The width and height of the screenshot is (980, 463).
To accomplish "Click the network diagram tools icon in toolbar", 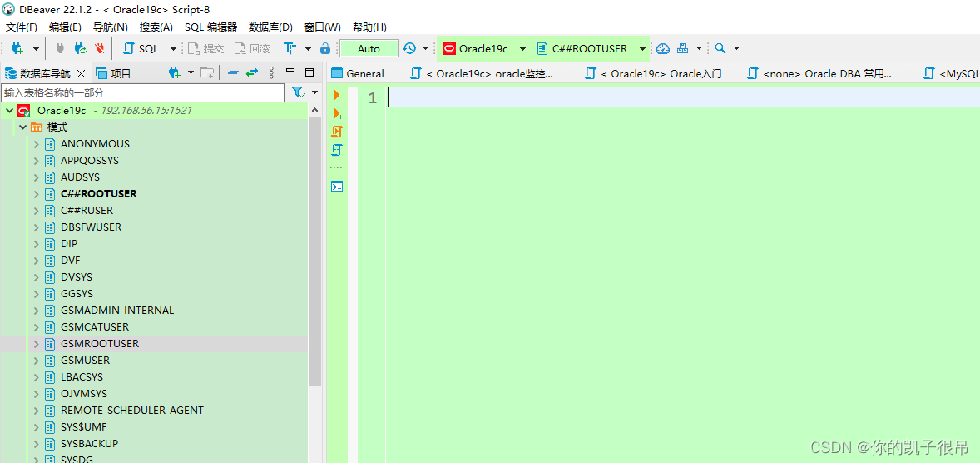I will pos(683,48).
